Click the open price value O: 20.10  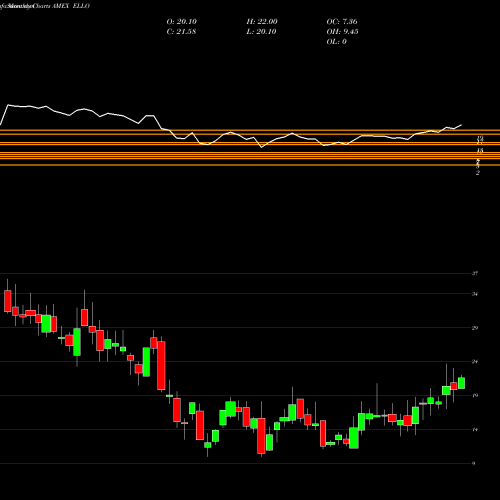[x=182, y=22]
